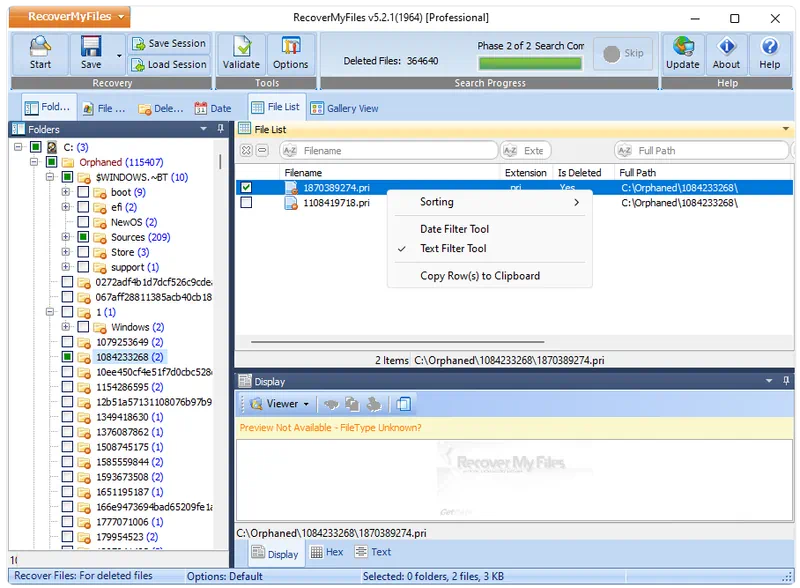
Task: Collapse the Orphaned folder node
Action: point(34,162)
